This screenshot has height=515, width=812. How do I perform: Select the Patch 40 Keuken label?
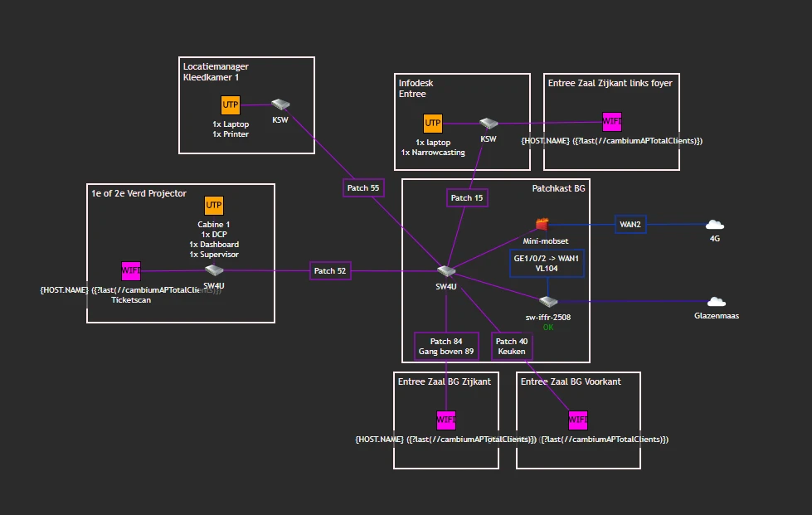click(x=512, y=347)
